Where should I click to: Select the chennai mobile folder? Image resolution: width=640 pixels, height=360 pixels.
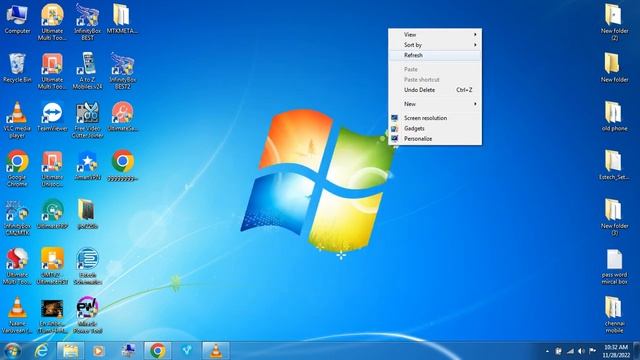pos(614,315)
